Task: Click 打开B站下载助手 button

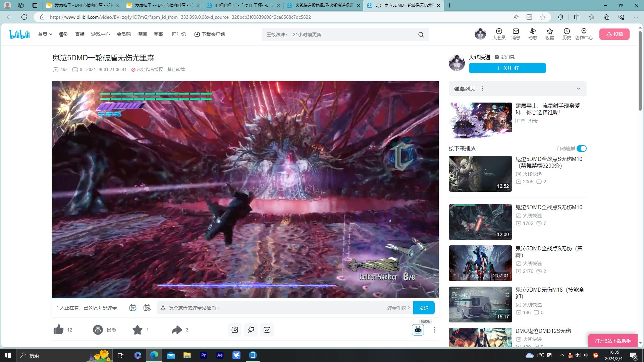Action: (613, 341)
